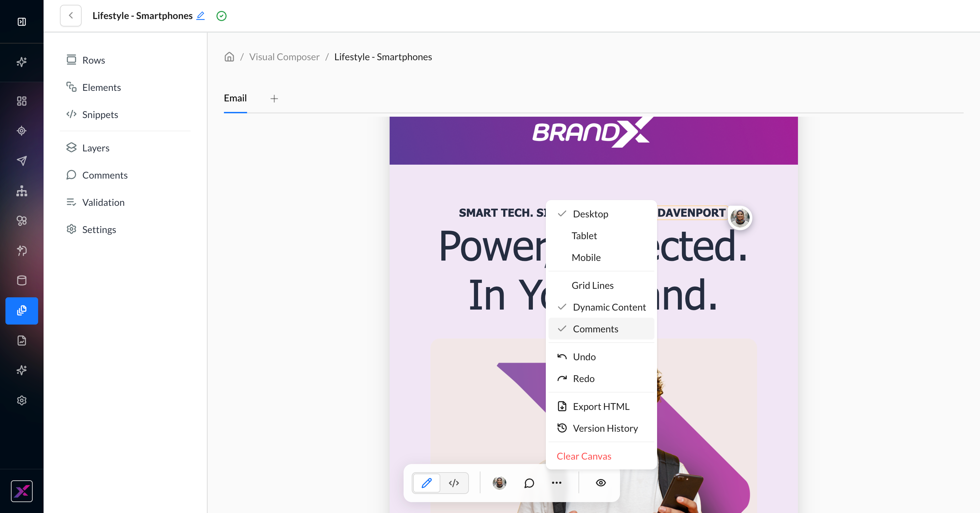The width and height of the screenshot is (980, 513).
Task: Switch to visual edit mode pencil
Action: 426,483
